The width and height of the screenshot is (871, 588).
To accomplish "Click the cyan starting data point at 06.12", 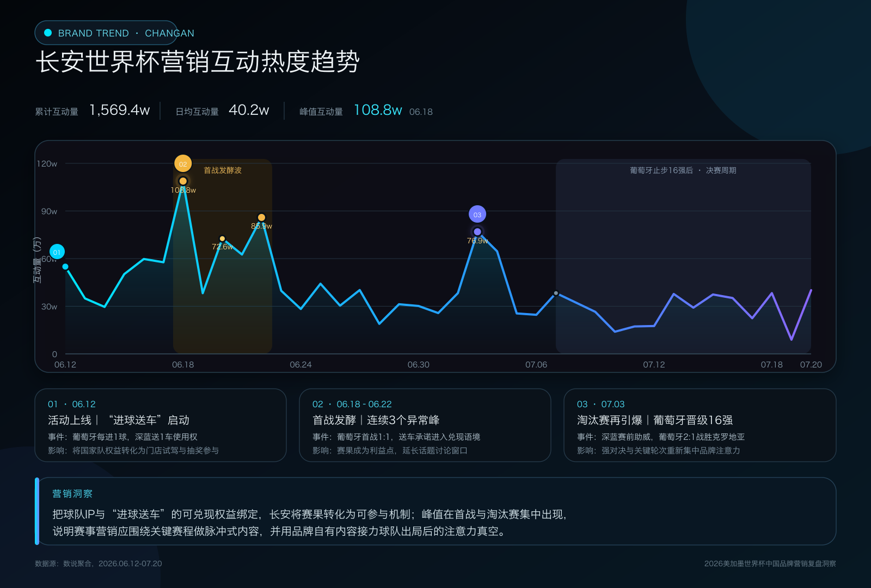I will click(65, 267).
